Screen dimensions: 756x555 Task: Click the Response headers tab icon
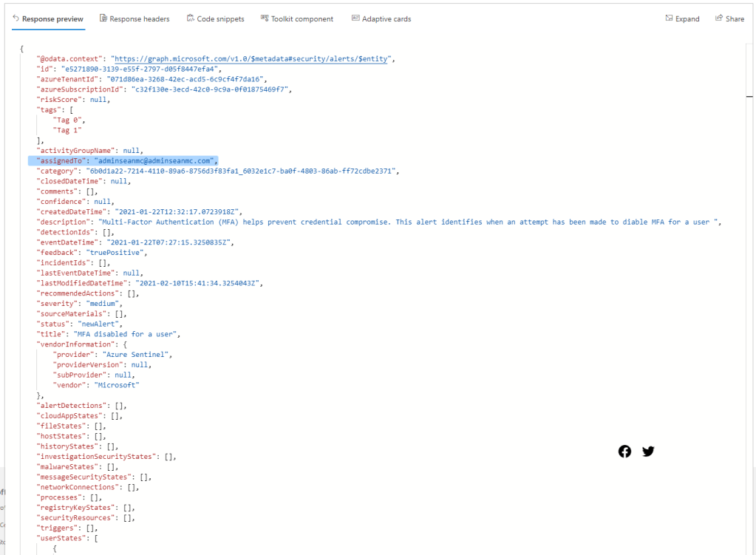coord(103,18)
